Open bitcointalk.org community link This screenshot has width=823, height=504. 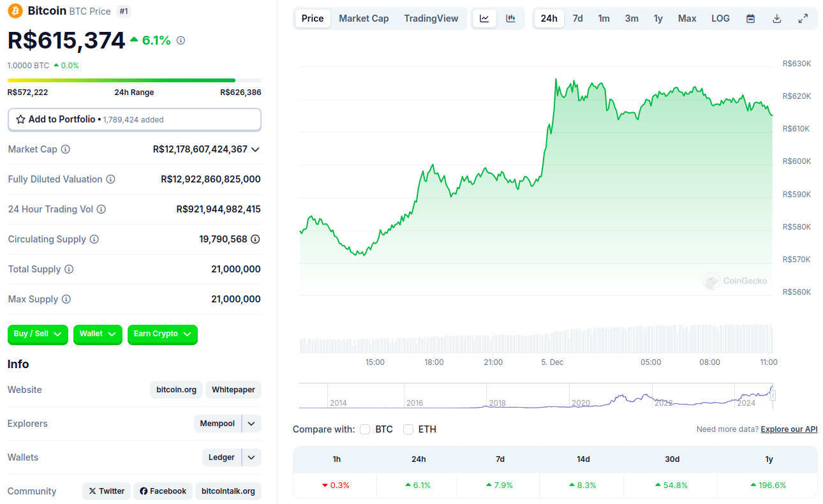[x=228, y=491]
